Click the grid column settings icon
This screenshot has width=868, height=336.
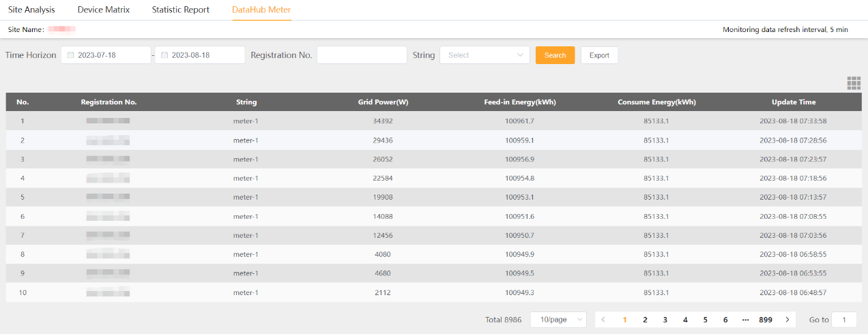[854, 83]
